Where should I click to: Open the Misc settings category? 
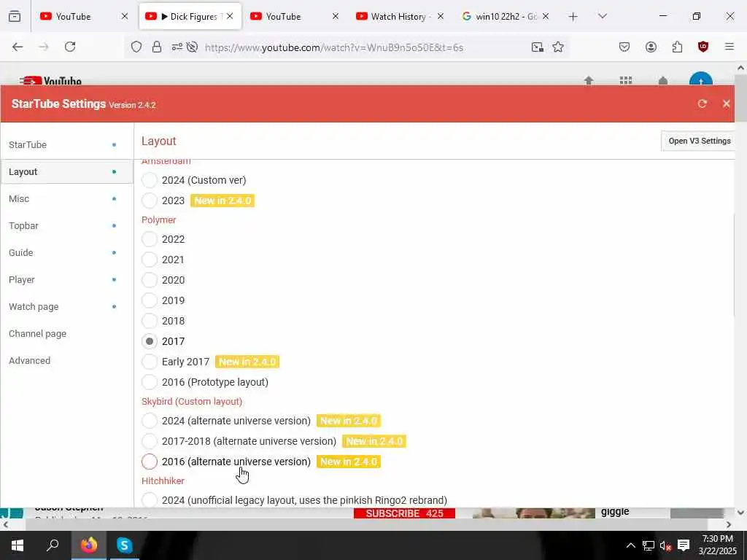[66, 199]
